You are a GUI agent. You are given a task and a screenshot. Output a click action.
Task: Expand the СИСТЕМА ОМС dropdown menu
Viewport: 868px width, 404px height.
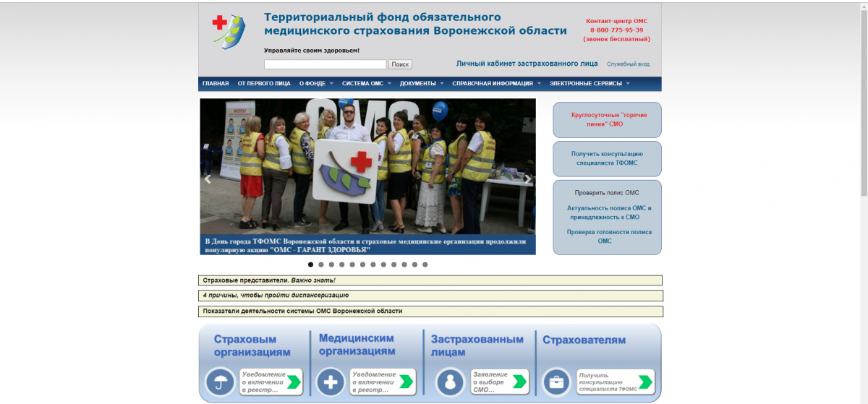point(366,84)
